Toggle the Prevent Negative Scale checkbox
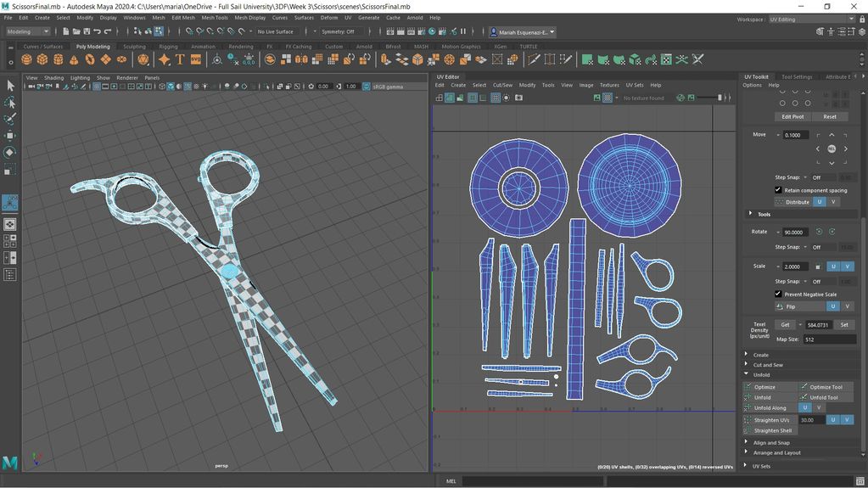The image size is (868, 488). [778, 294]
